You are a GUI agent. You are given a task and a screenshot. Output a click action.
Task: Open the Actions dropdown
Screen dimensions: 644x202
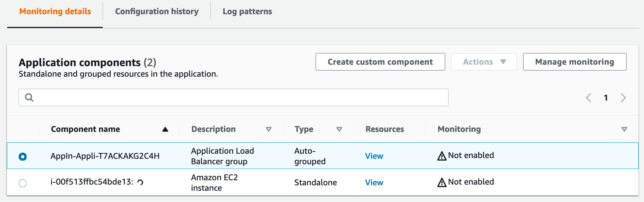point(483,62)
